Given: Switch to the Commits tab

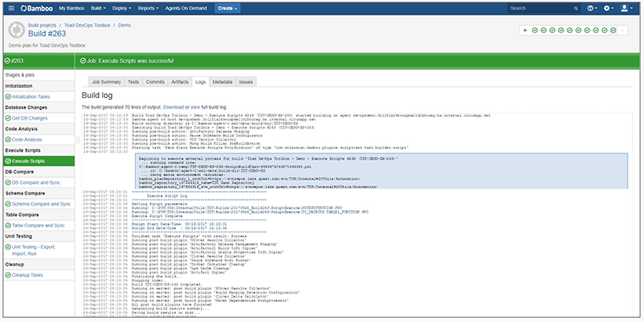Looking at the screenshot, I should 155,82.
